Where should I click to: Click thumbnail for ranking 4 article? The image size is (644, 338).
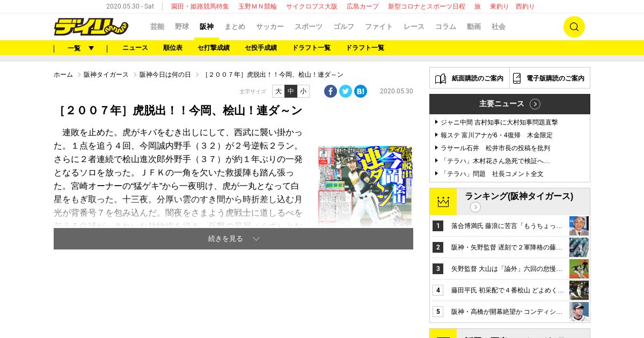click(579, 290)
